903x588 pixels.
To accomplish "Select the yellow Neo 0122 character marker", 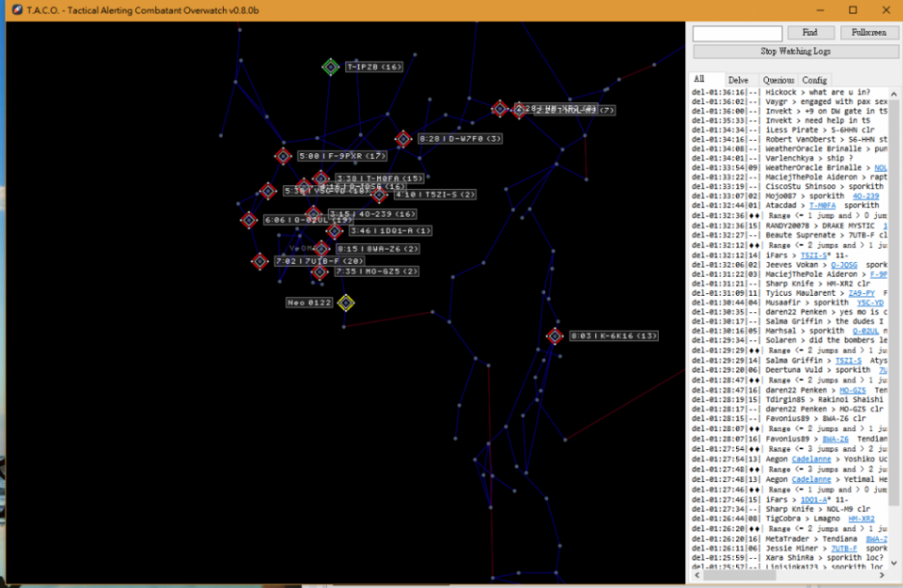I will 345,303.
